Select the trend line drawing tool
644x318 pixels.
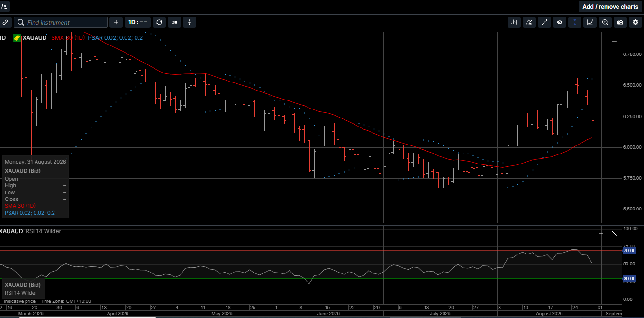[544, 22]
